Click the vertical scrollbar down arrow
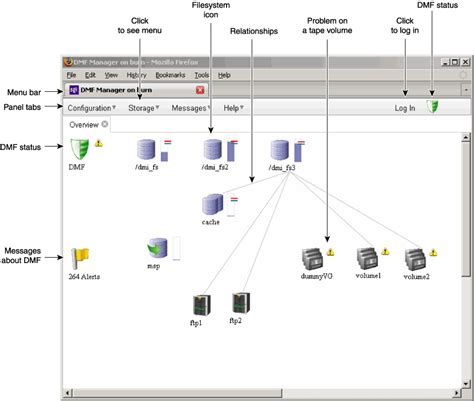Image resolution: width=474 pixels, height=401 pixels. point(466,384)
